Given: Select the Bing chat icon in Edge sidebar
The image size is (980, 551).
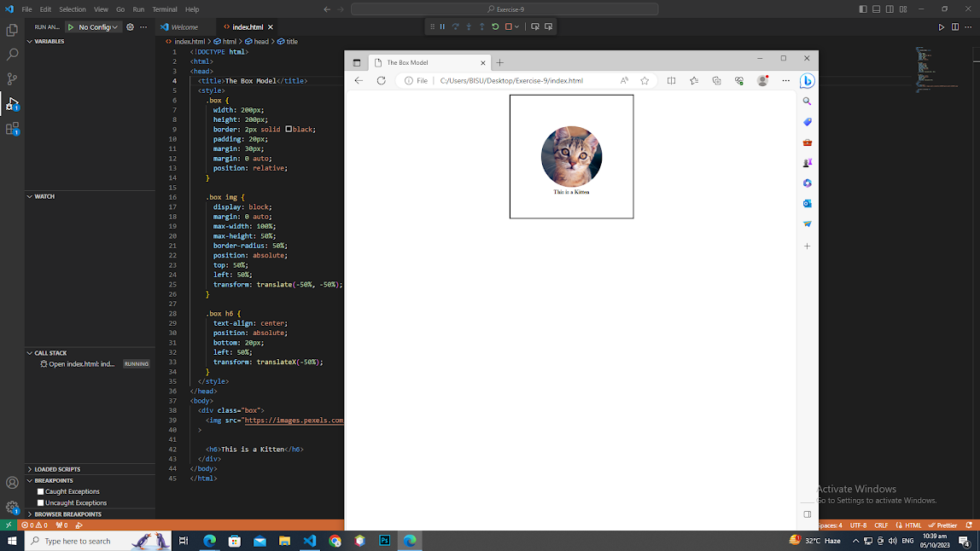Looking at the screenshot, I should pyautogui.click(x=807, y=81).
